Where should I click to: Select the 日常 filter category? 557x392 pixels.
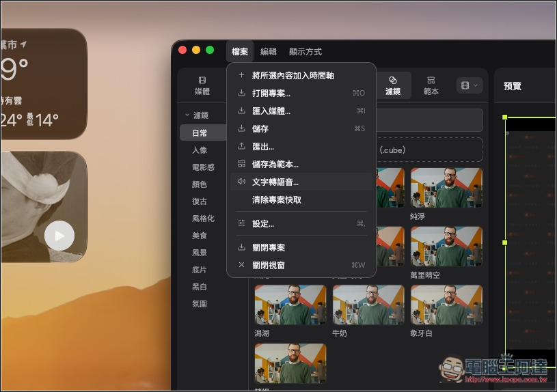tap(203, 132)
